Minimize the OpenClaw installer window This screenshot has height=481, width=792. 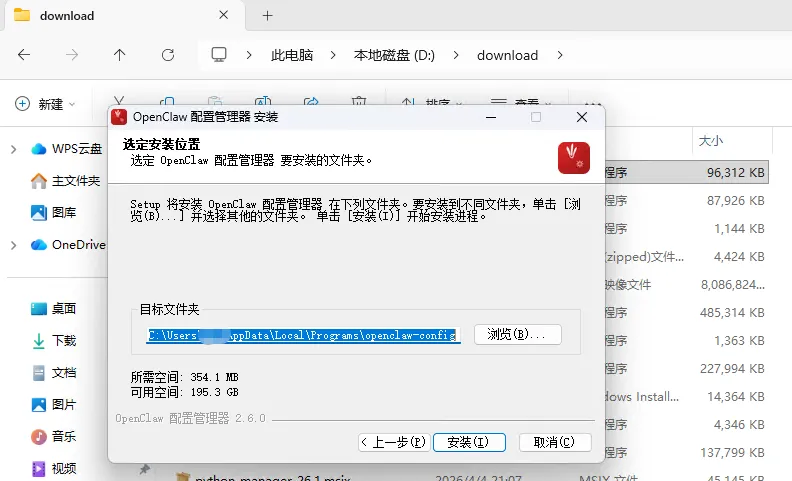pyautogui.click(x=490, y=117)
